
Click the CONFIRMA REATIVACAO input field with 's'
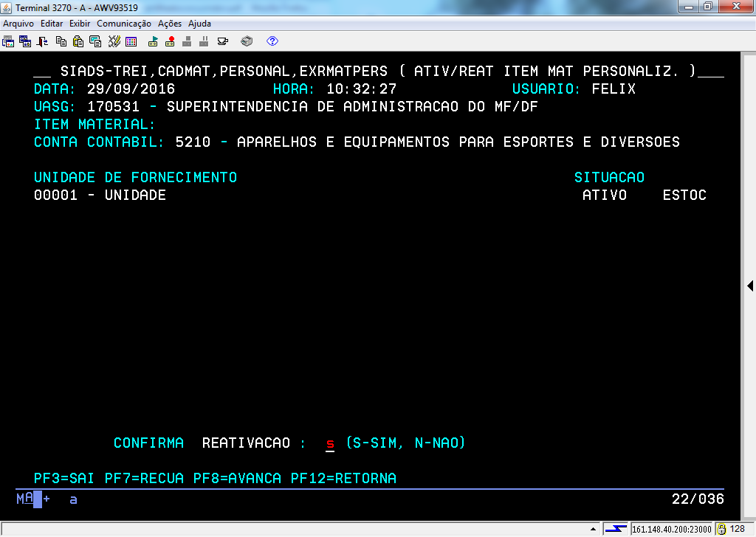[330, 443]
